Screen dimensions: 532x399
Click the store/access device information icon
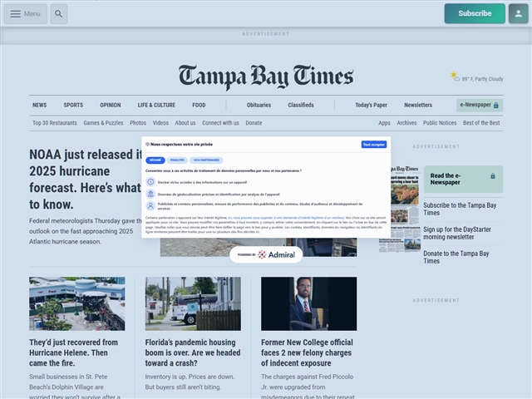pyautogui.click(x=150, y=182)
